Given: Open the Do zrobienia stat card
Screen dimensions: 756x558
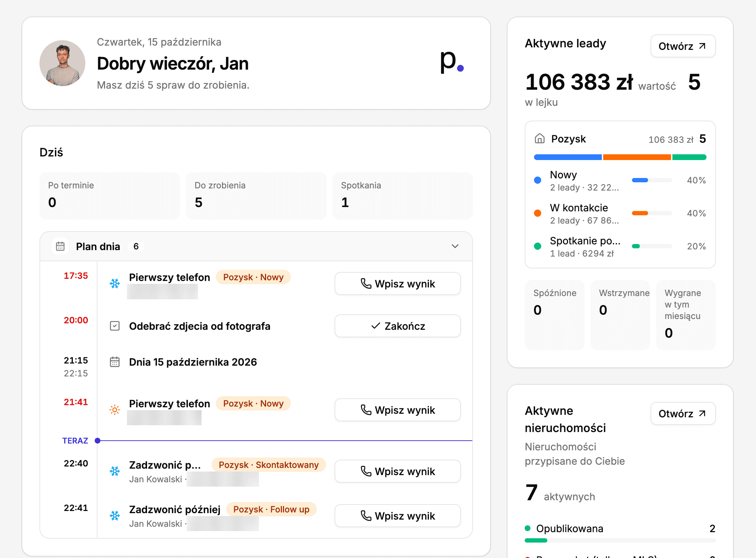Looking at the screenshot, I should 256,196.
